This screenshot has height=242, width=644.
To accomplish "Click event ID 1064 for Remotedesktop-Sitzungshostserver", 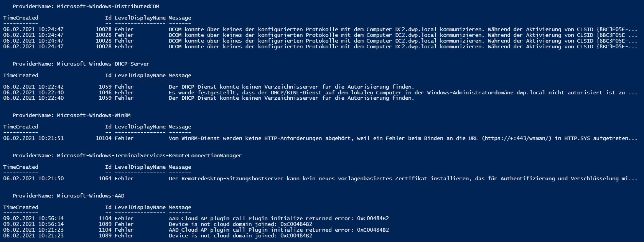I will pyautogui.click(x=105, y=179).
